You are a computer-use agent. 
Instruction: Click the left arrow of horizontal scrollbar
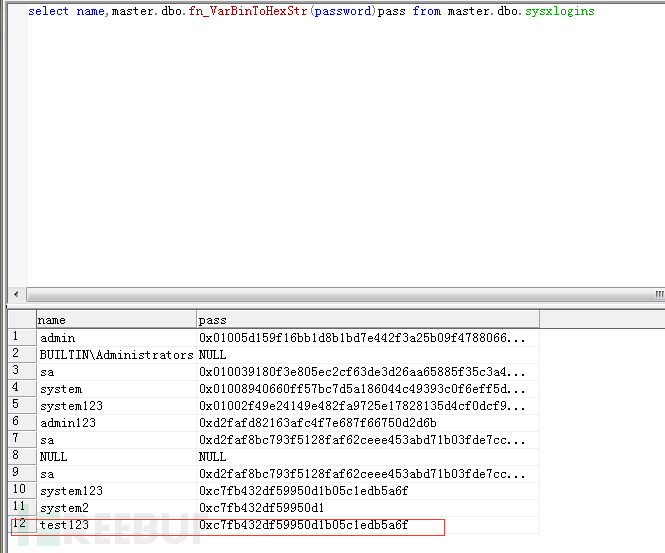[x=14, y=294]
